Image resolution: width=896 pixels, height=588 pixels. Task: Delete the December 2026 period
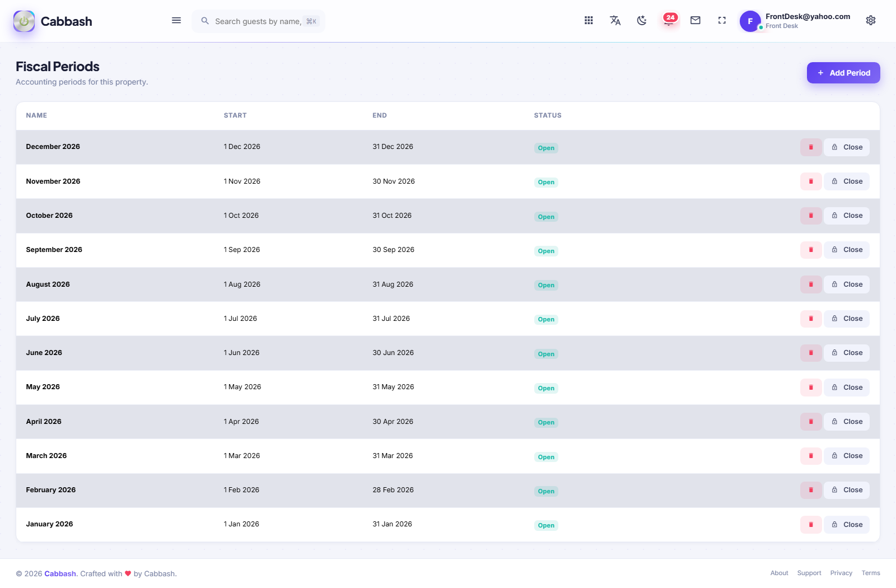coord(811,147)
